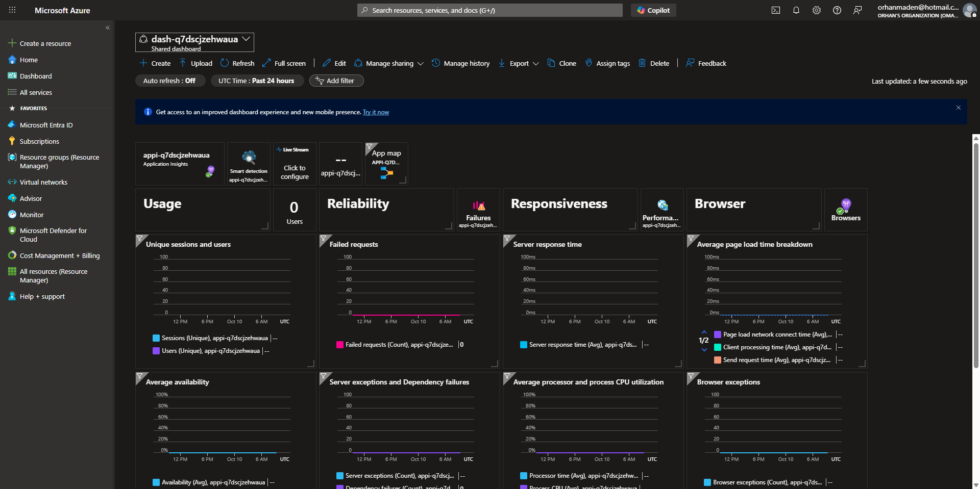Click the Refresh button
Screen dimensions: 980x489
pyautogui.click(x=237, y=63)
